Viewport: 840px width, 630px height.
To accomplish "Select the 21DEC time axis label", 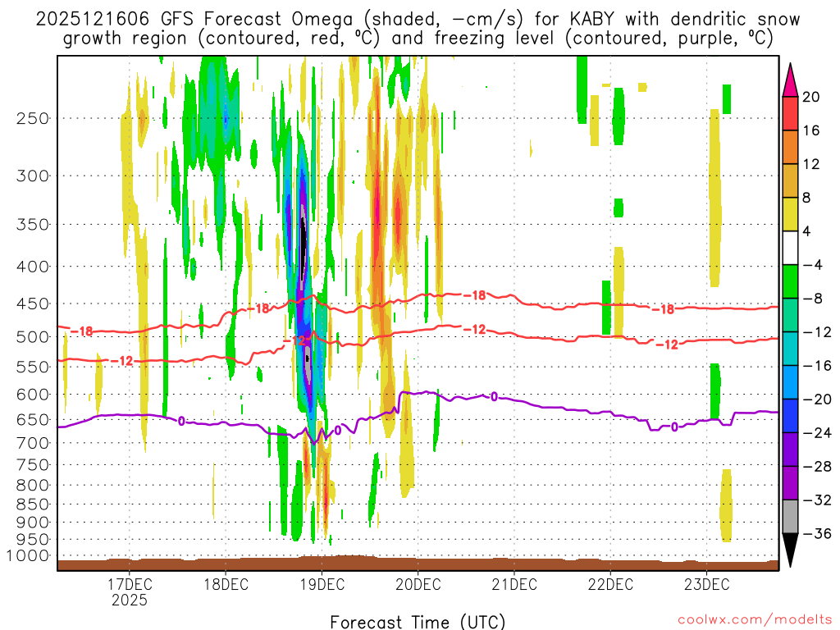I will pos(514,585).
